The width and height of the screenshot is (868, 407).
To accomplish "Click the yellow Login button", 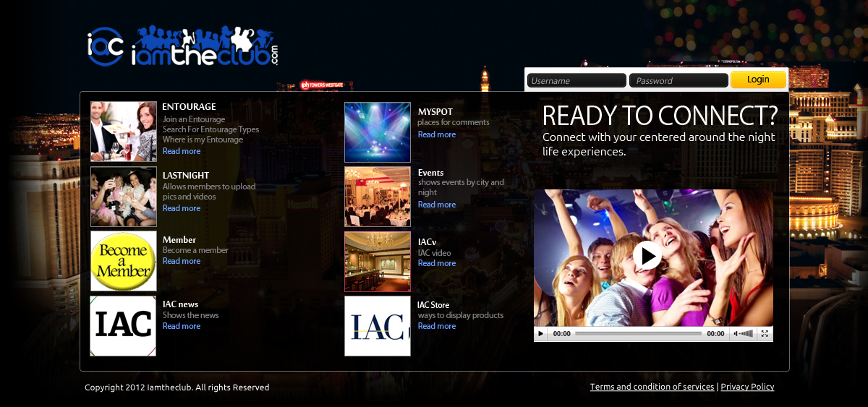I will (758, 80).
